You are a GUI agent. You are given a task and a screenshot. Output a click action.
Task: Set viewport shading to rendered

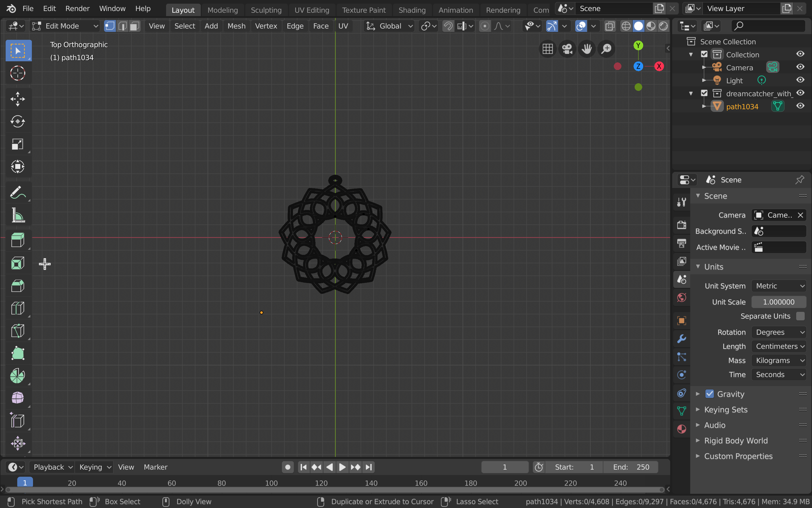coord(663,26)
